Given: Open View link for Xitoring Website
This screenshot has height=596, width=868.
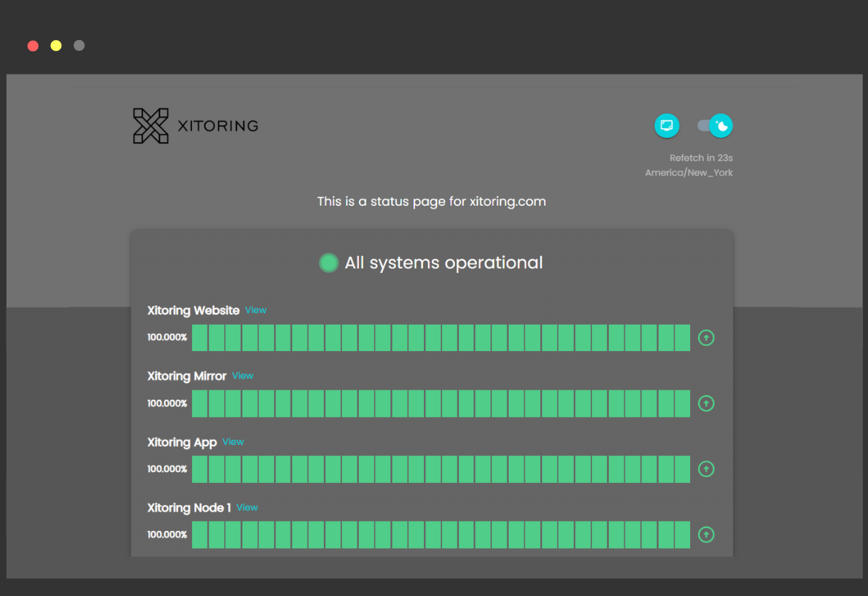Looking at the screenshot, I should (x=256, y=310).
